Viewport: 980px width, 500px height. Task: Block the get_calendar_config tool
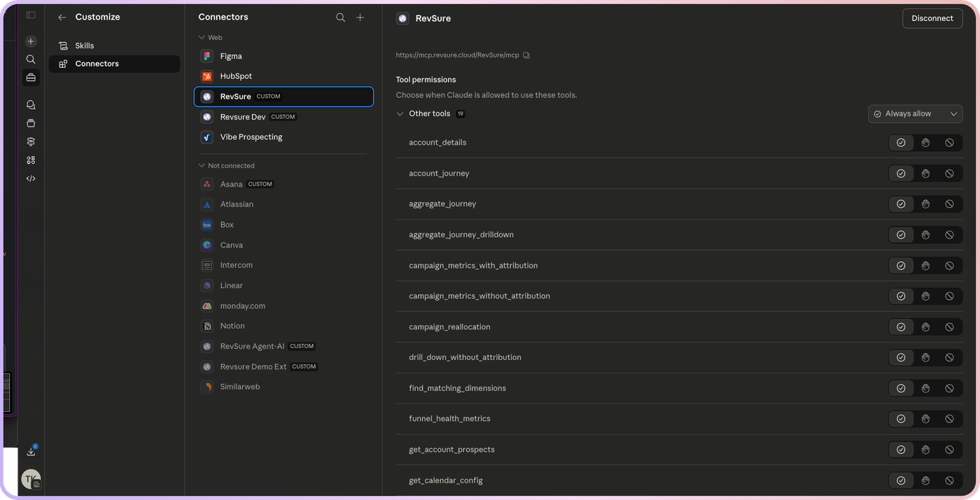pos(949,480)
